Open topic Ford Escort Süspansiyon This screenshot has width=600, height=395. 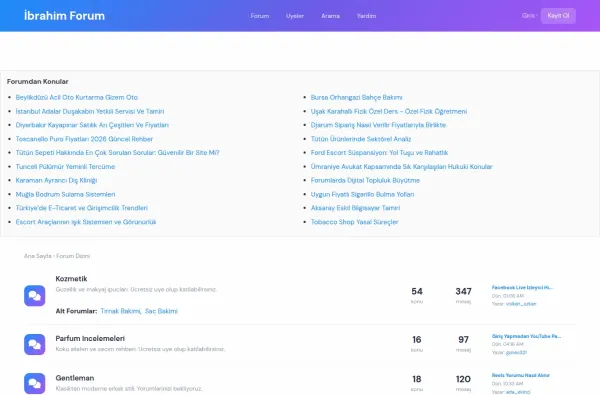tap(379, 153)
